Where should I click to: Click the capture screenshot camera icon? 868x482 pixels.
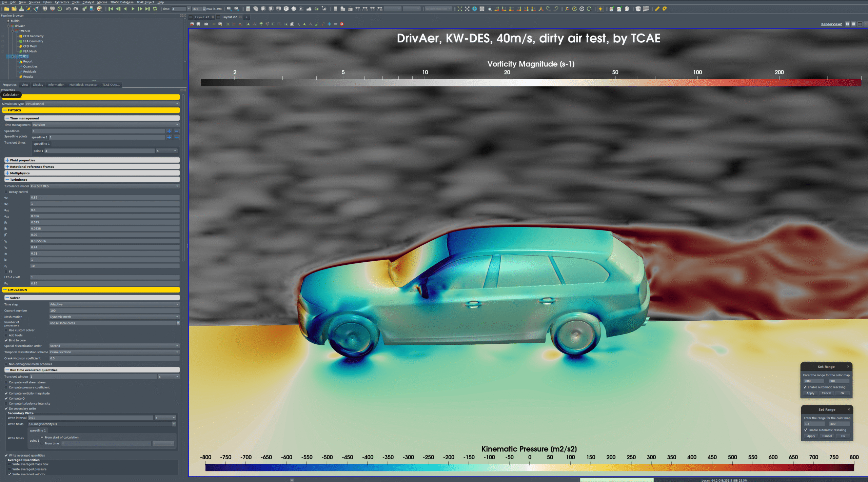click(x=206, y=24)
